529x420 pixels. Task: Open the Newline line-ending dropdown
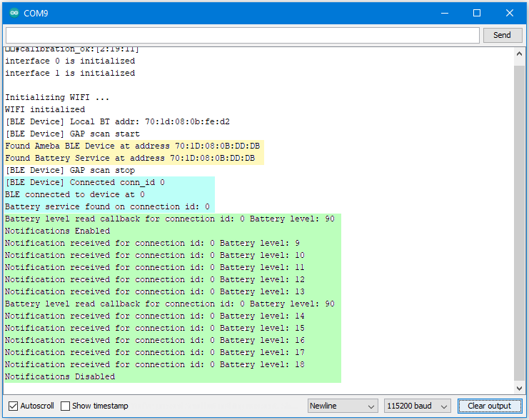(x=343, y=406)
